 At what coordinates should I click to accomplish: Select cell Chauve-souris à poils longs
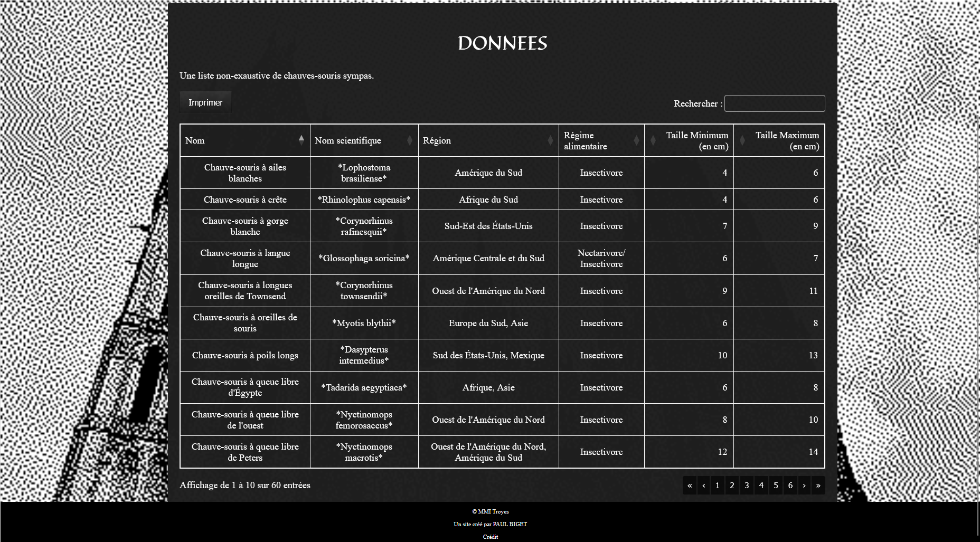click(x=245, y=355)
